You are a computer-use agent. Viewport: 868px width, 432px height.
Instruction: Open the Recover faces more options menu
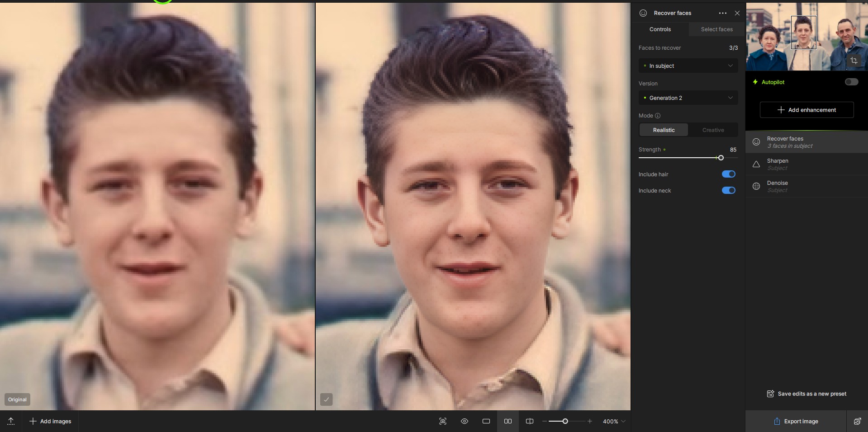pyautogui.click(x=722, y=13)
